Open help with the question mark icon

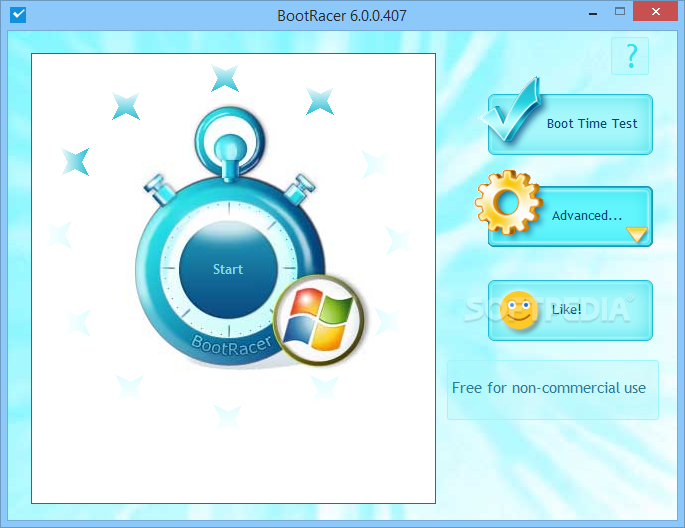click(x=630, y=56)
